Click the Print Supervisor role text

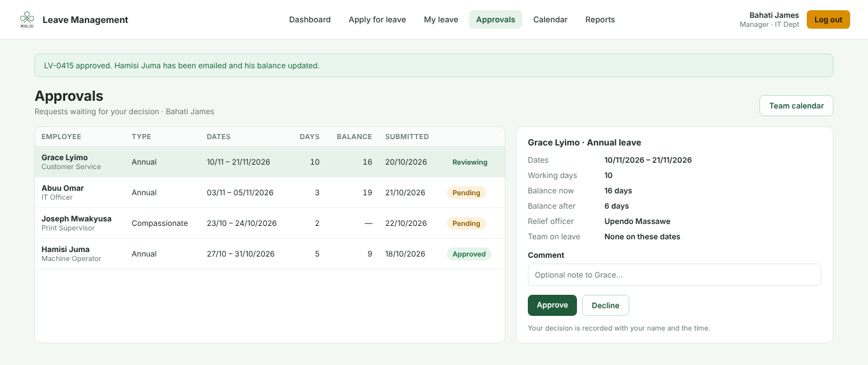click(68, 228)
